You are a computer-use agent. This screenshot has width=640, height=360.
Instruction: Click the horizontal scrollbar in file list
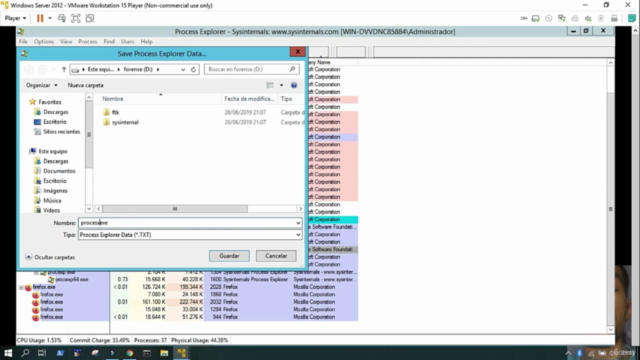point(175,209)
